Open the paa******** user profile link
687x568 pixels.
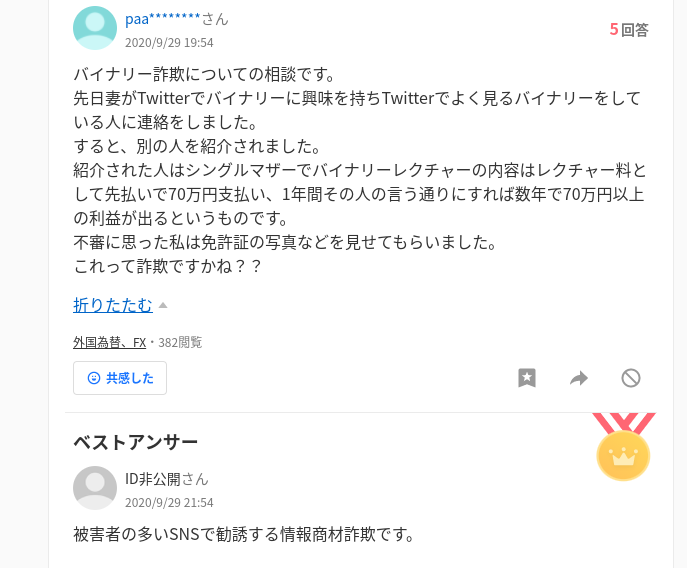click(163, 19)
